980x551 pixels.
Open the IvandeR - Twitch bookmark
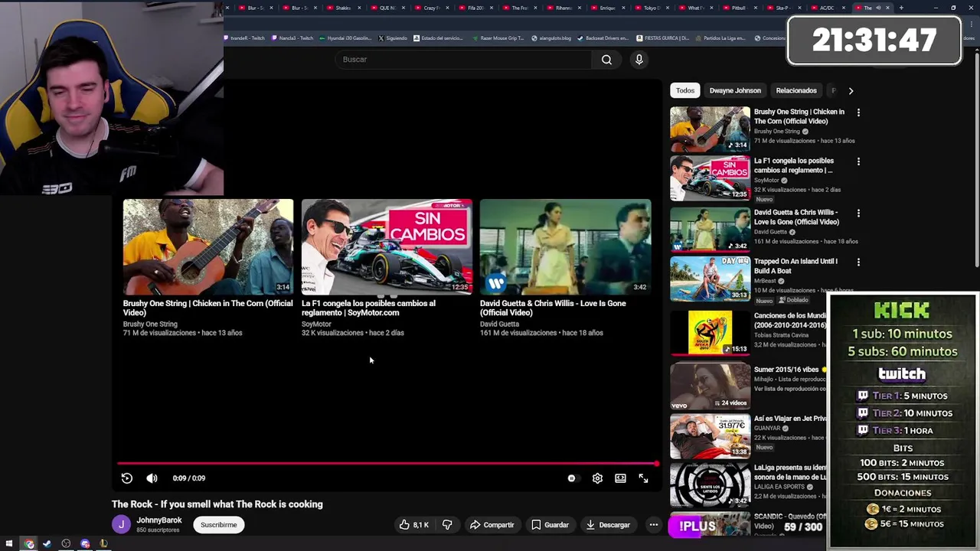coord(244,38)
